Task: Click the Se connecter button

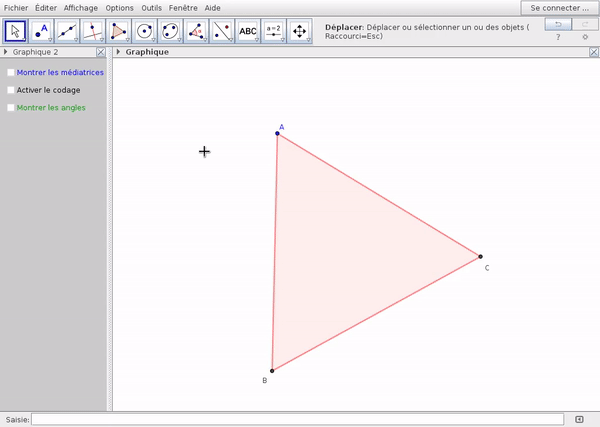Action: (560, 8)
